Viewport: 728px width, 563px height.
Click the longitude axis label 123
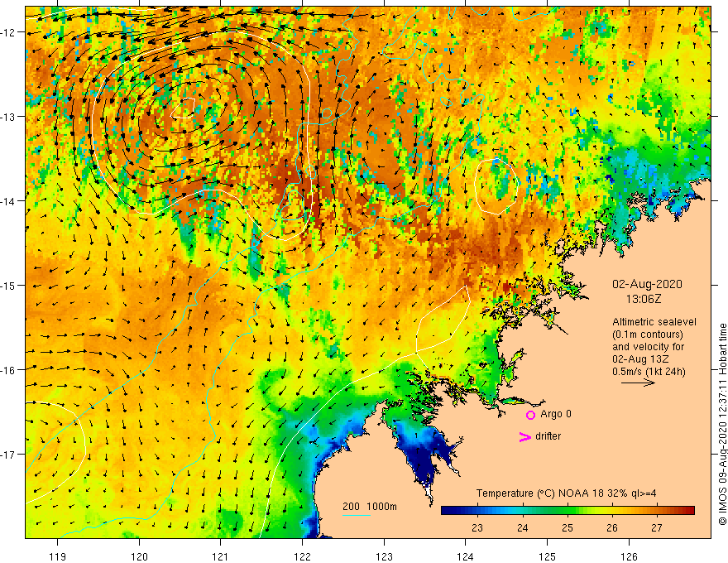(x=384, y=556)
